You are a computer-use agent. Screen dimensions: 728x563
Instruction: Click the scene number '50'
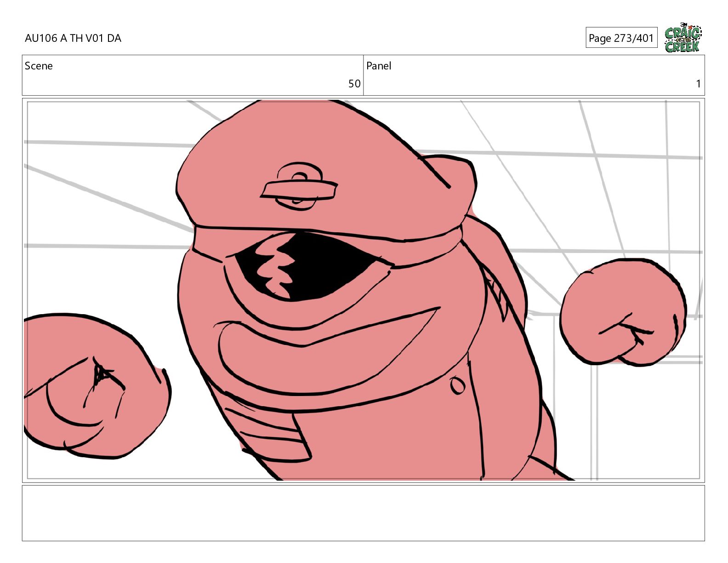coord(354,84)
